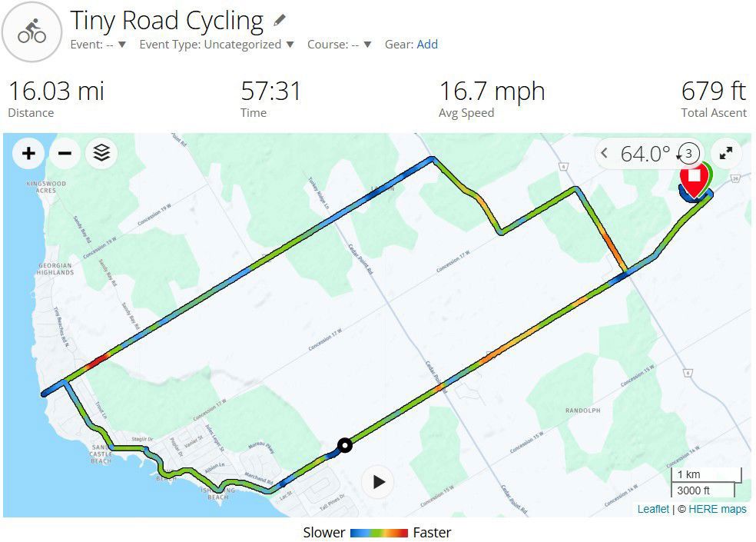Open the Event Type Uncategorized dropdown
756x542 pixels.
[x=217, y=45]
